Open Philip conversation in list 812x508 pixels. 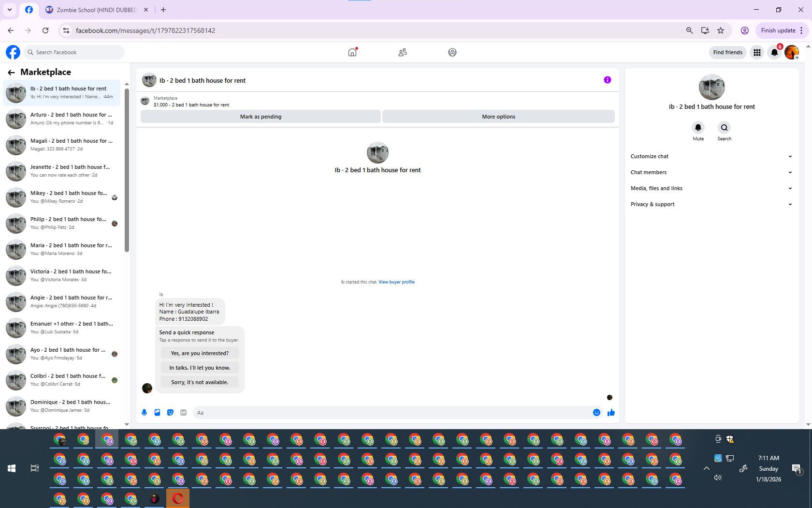point(62,224)
